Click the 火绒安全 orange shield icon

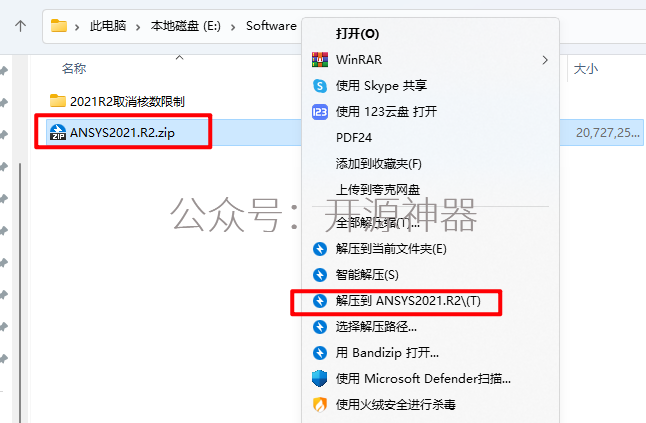(x=320, y=404)
